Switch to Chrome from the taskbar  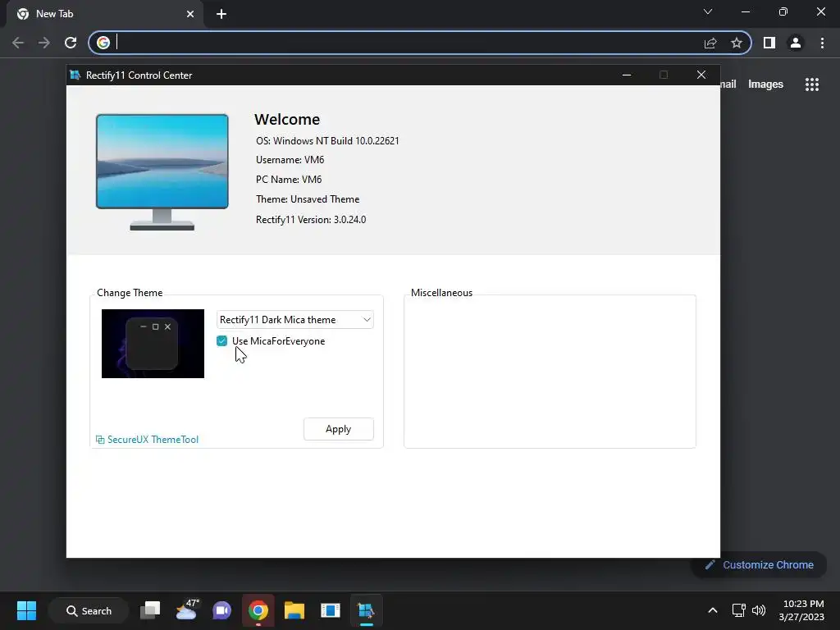[x=258, y=610]
